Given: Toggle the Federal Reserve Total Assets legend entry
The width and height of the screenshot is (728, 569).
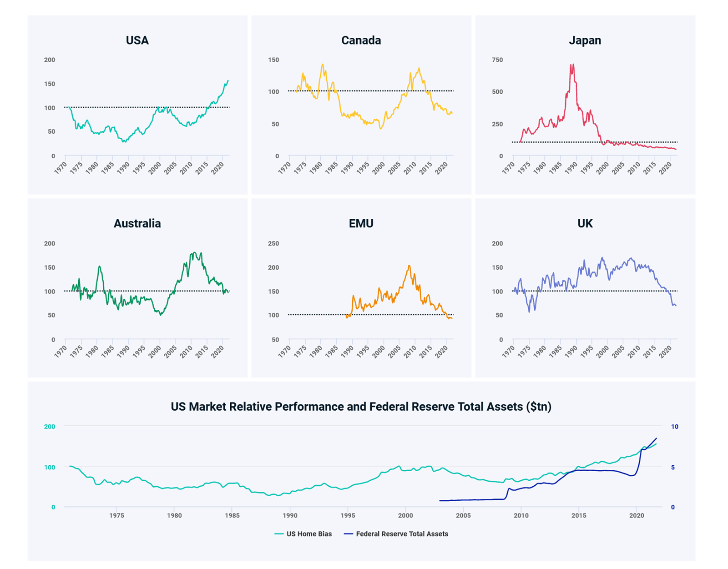Looking at the screenshot, I should (396, 534).
